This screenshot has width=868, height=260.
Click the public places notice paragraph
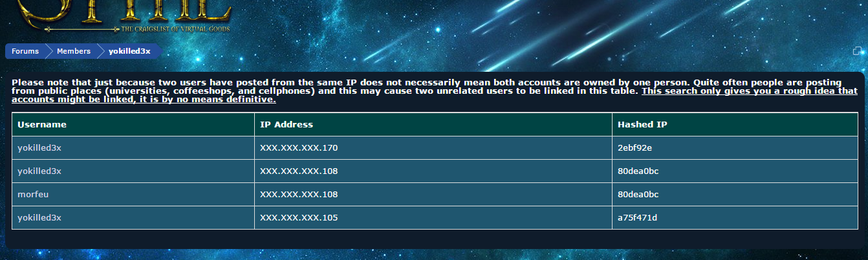[x=435, y=91]
